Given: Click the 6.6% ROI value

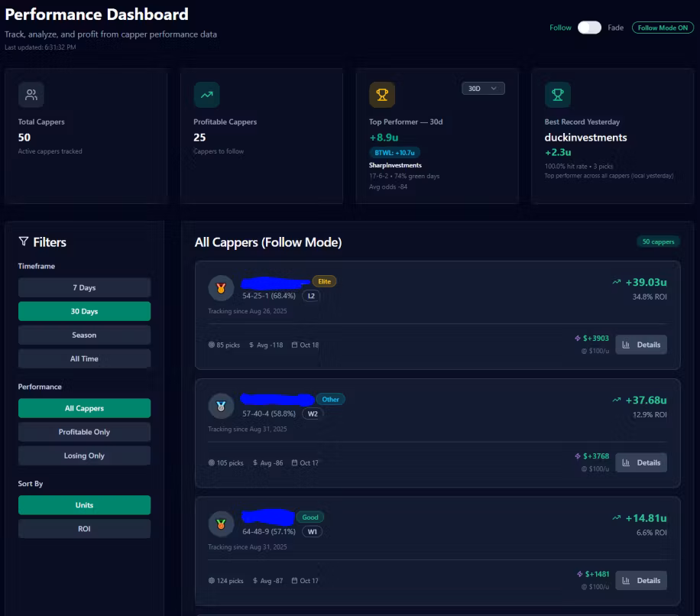Looking at the screenshot, I should pyautogui.click(x=651, y=533).
